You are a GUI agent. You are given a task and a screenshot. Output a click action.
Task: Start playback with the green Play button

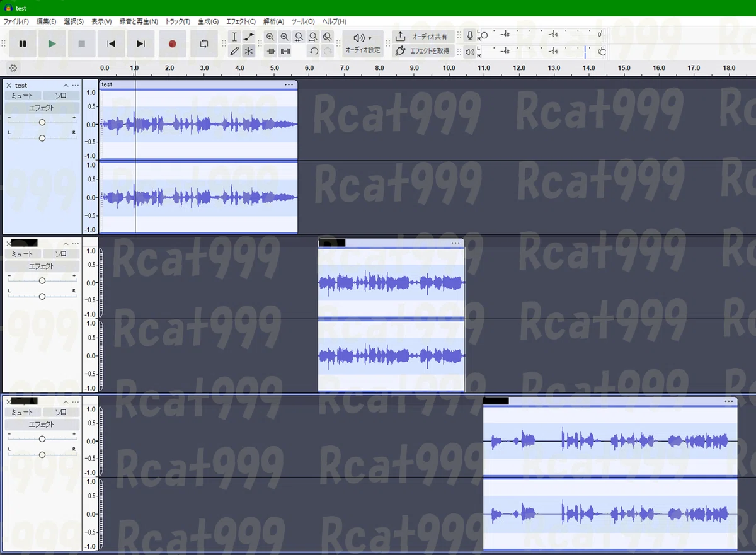52,43
